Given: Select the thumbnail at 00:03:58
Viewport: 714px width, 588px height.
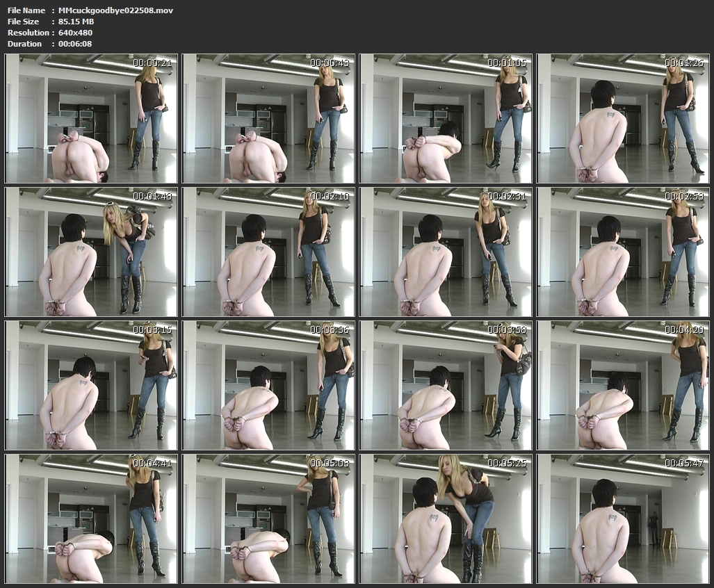Looking at the screenshot, I should 446,386.
